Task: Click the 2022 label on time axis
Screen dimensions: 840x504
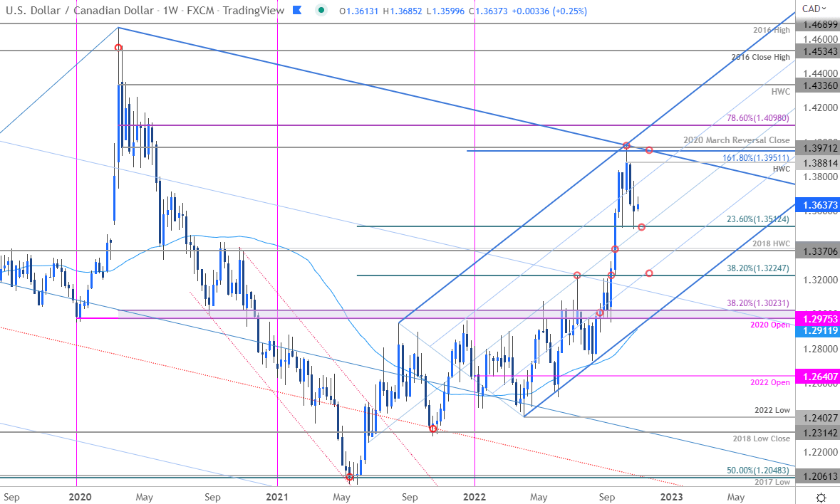Action: 475,497
